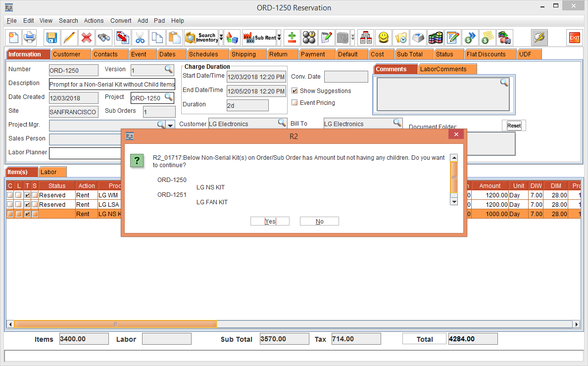Click the dollar with yellow notes icon
588x366 pixels.
tap(488, 38)
